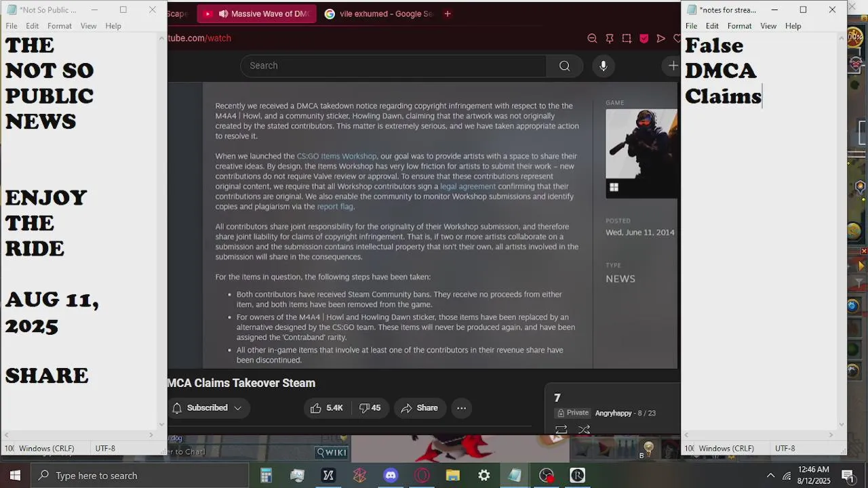868x488 pixels.
Task: Open the RuneLite R taskbar icon
Action: tap(577, 476)
